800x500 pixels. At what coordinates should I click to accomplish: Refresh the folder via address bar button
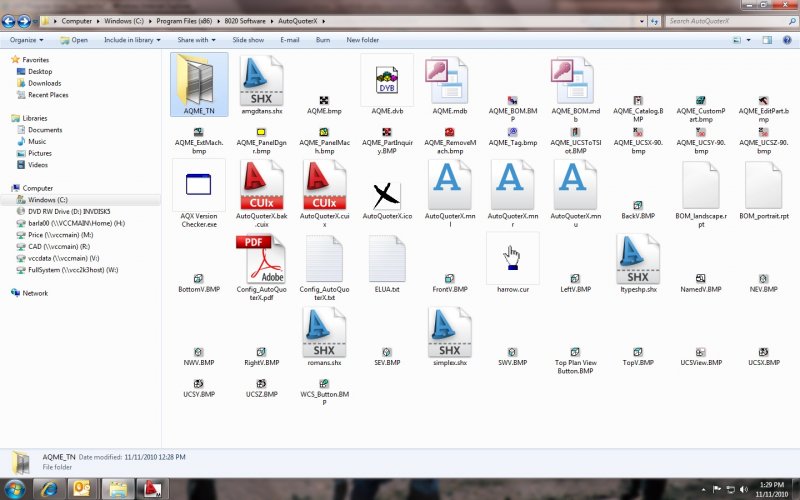(655, 21)
